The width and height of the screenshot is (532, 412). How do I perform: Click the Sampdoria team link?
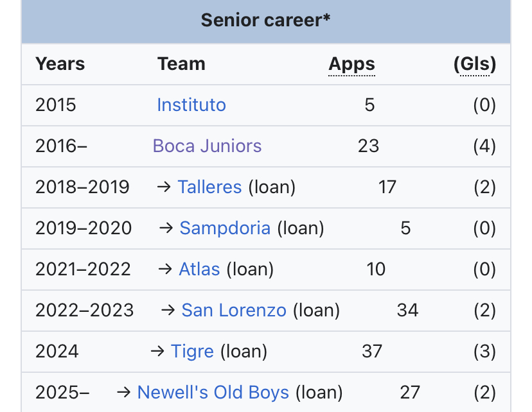[x=225, y=228]
